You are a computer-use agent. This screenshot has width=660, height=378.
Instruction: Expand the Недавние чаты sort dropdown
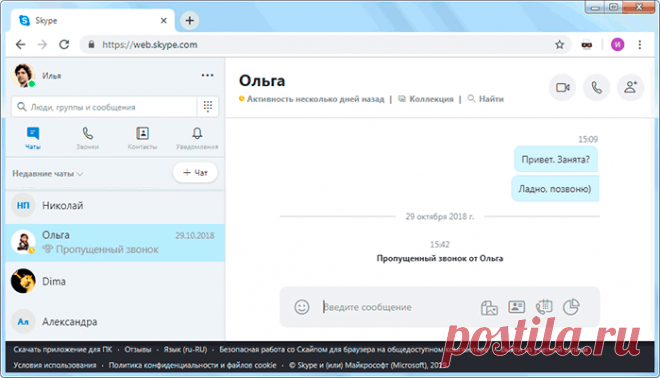tap(48, 173)
